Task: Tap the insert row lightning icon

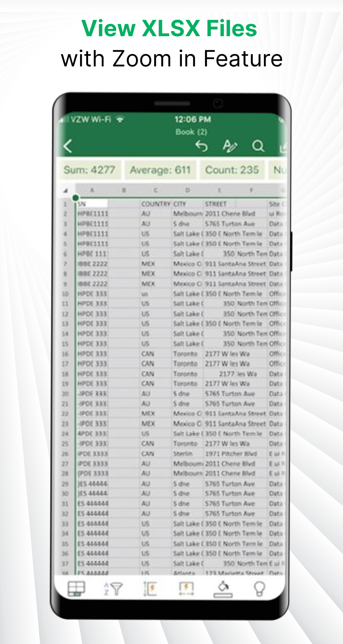Action: point(150,589)
